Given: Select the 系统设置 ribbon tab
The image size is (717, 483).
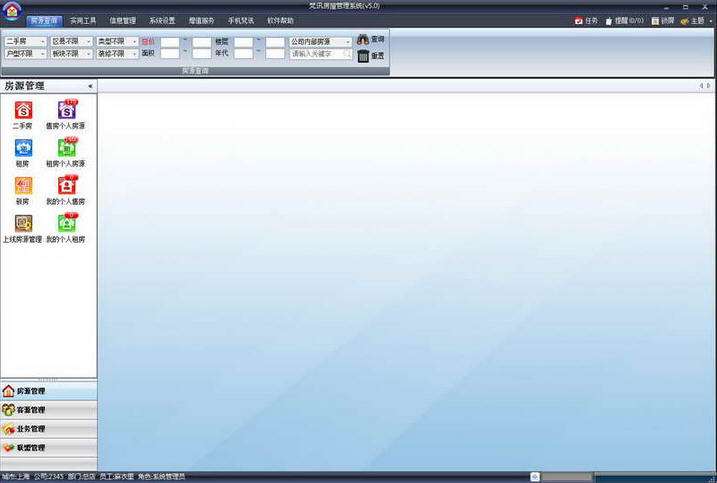Looking at the screenshot, I should (162, 21).
